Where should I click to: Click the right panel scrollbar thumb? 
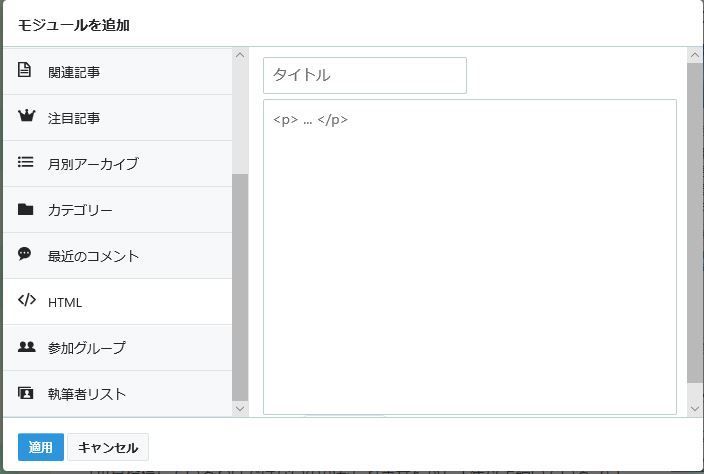point(695,223)
